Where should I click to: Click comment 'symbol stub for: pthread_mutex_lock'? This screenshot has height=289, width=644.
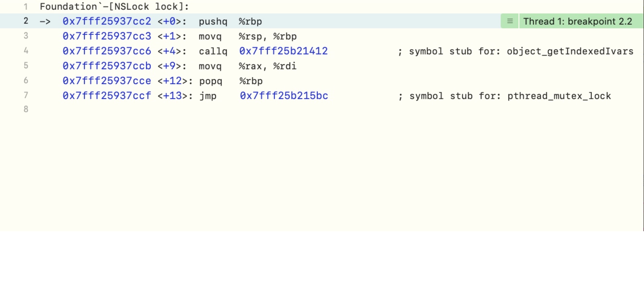click(510, 96)
